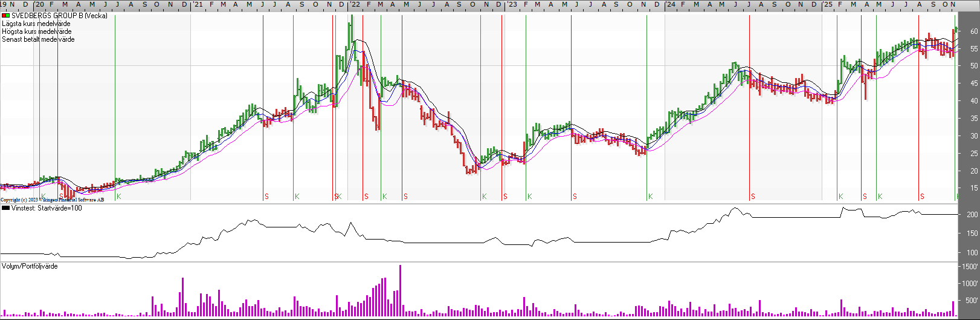Click the green K marker in late 2023

pyautogui.click(x=650, y=197)
